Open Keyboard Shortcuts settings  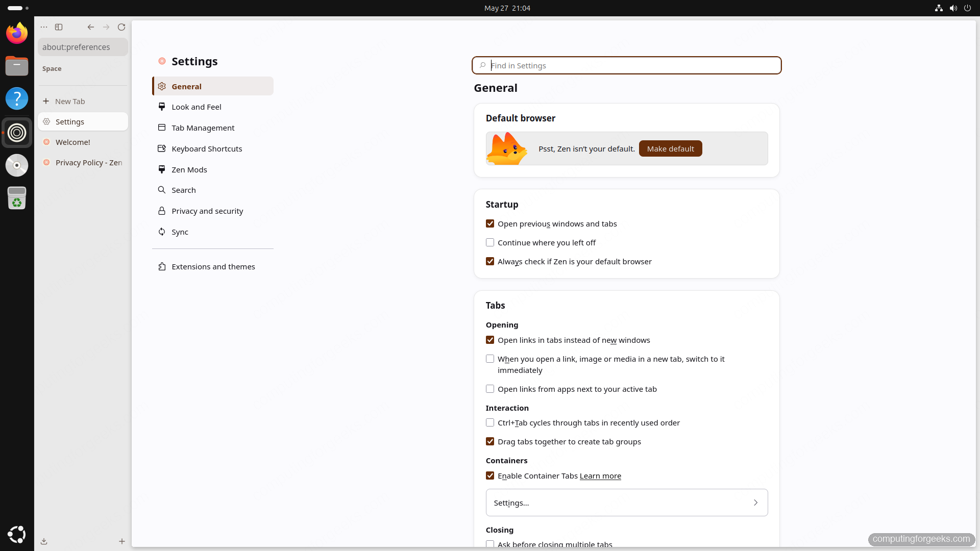[x=213, y=148]
